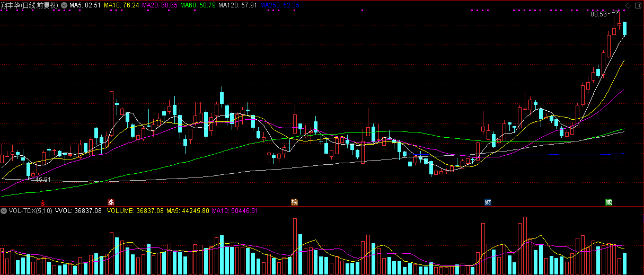Click the diamond icon at chart top-right
Screen dimensions: 644x275
[628, 5]
